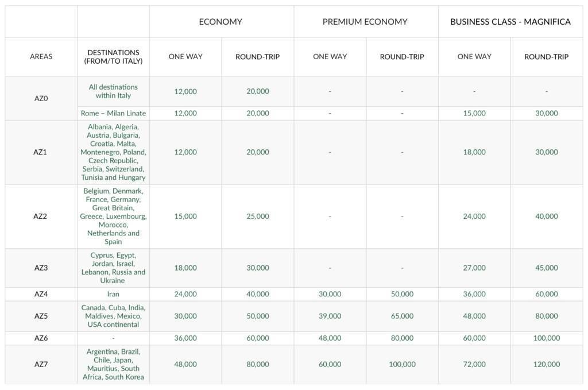
Task: Click the AREAS column header
Action: pyautogui.click(x=41, y=57)
